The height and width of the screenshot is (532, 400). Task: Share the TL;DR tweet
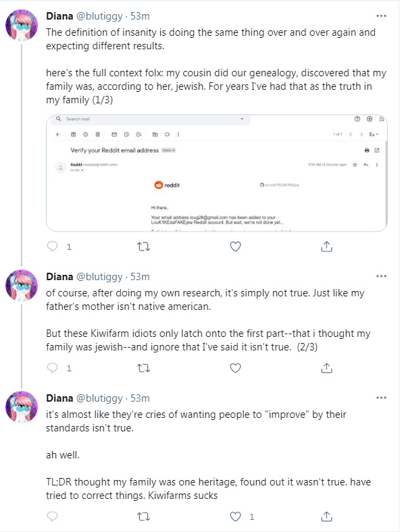[326, 516]
